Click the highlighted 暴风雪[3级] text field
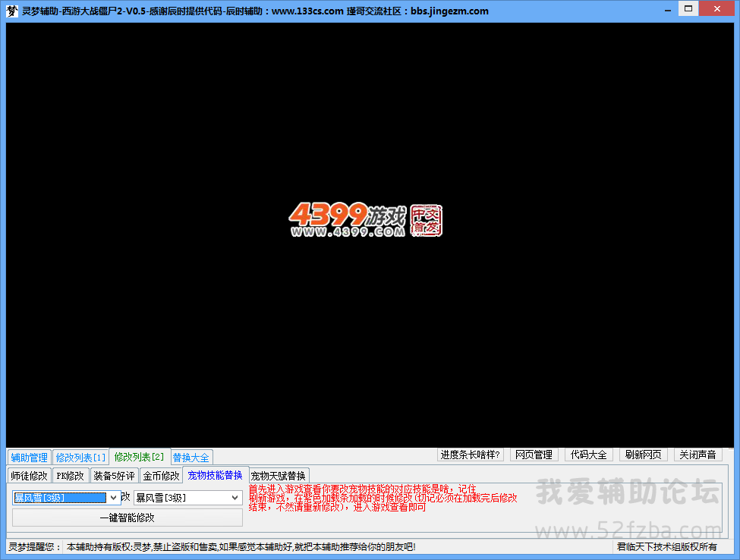Screen dimensions: 740x560 coord(60,498)
